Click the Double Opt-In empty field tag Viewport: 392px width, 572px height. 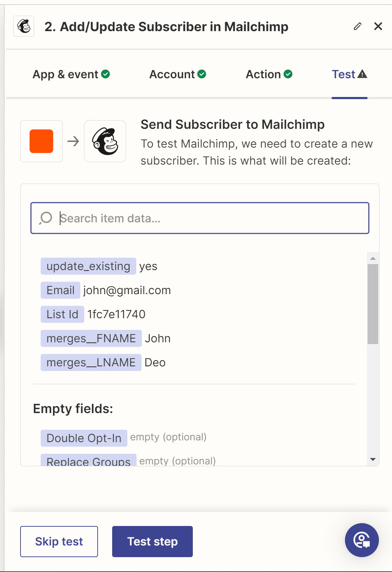click(84, 438)
